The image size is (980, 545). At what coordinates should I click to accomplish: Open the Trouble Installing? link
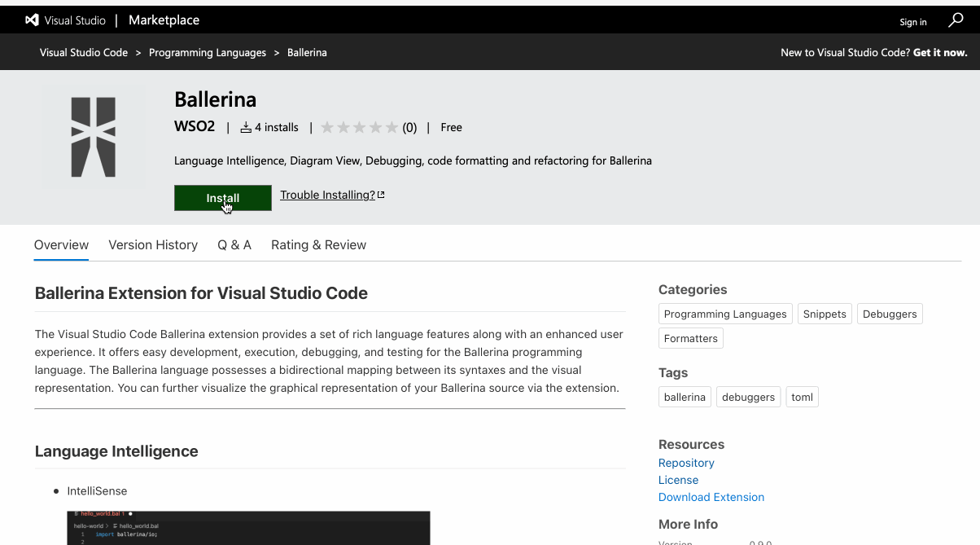click(327, 195)
